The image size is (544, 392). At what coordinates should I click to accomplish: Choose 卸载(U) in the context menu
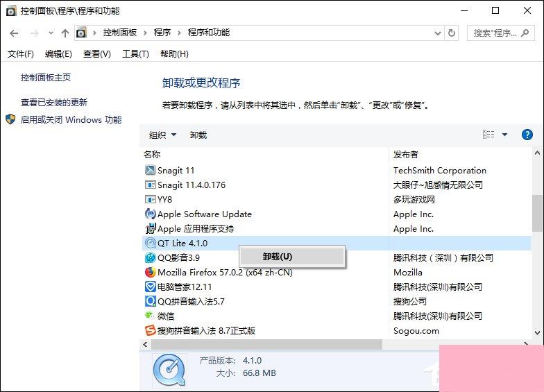coord(292,257)
